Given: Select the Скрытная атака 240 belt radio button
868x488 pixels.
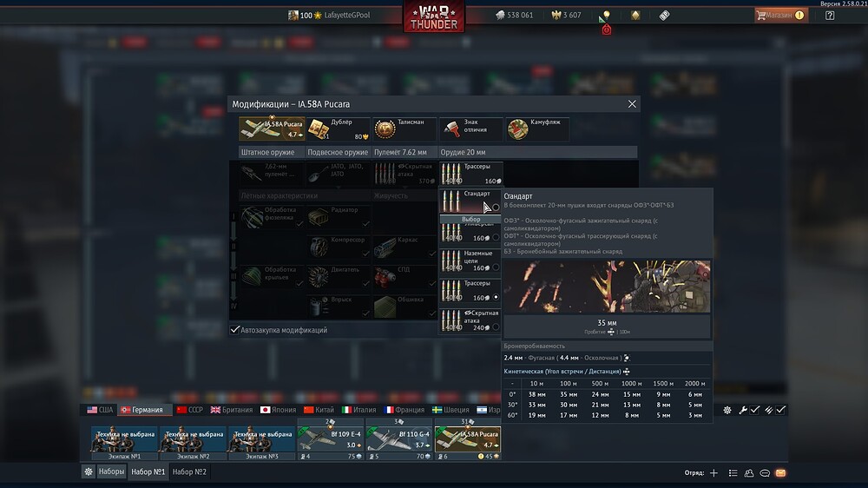Looking at the screenshot, I should 496,327.
